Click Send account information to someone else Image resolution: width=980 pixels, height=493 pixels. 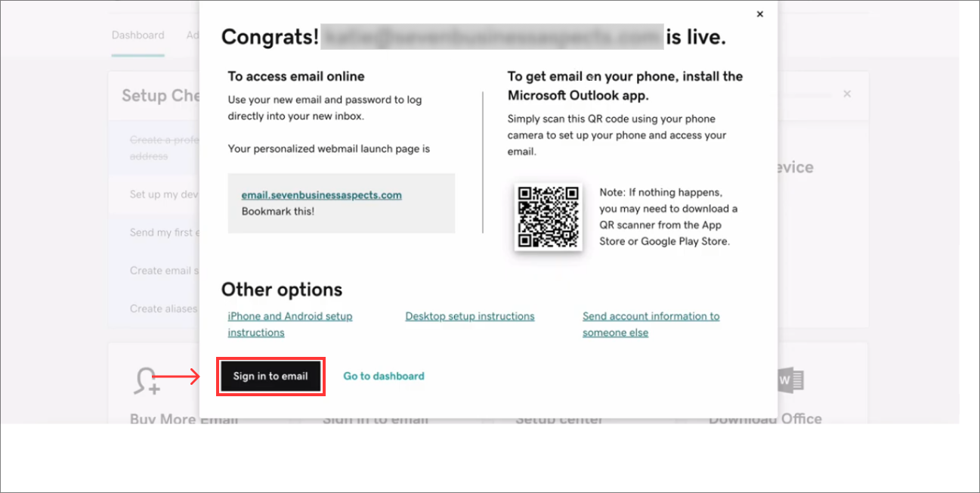651,324
